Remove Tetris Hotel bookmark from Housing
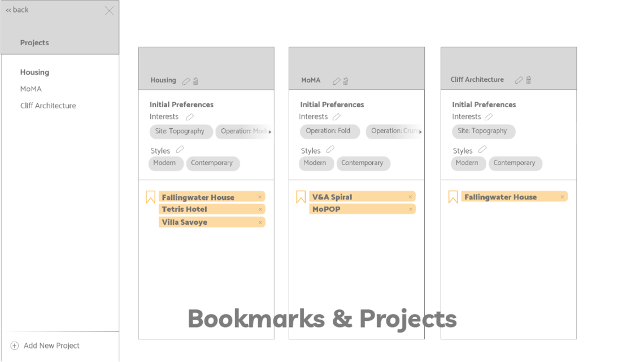The image size is (644, 362). pos(260,210)
